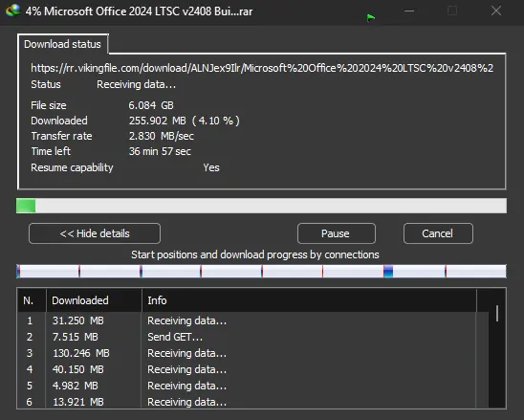Click the Transfer rate label
Image resolution: width=524 pixels, height=420 pixels.
point(61,136)
